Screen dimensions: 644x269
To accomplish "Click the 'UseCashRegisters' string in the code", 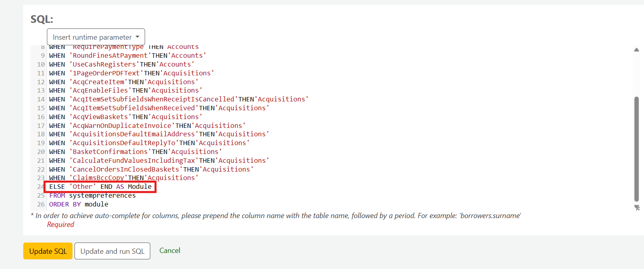I will [104, 65].
